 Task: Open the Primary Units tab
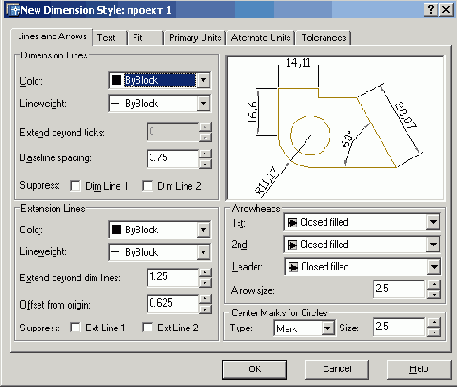[195, 38]
